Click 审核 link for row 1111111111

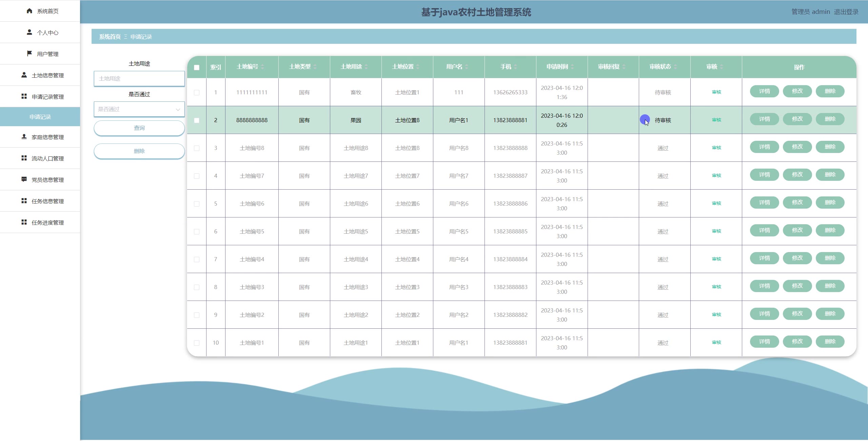coord(716,92)
